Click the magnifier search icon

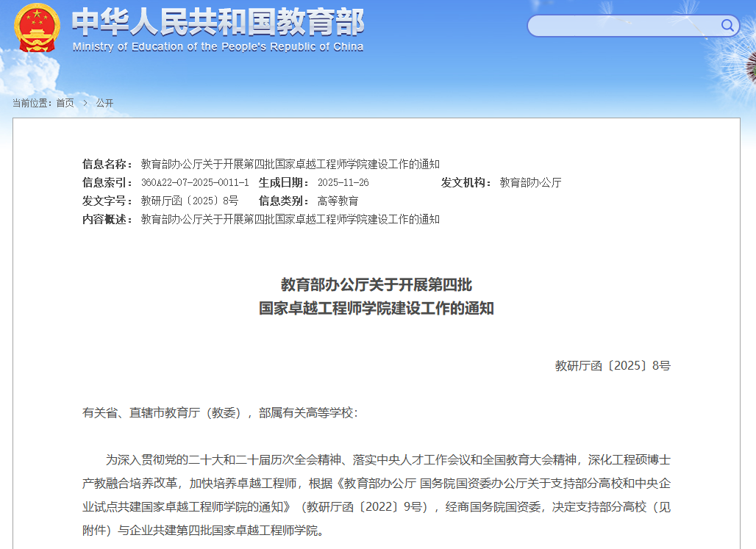727,26
